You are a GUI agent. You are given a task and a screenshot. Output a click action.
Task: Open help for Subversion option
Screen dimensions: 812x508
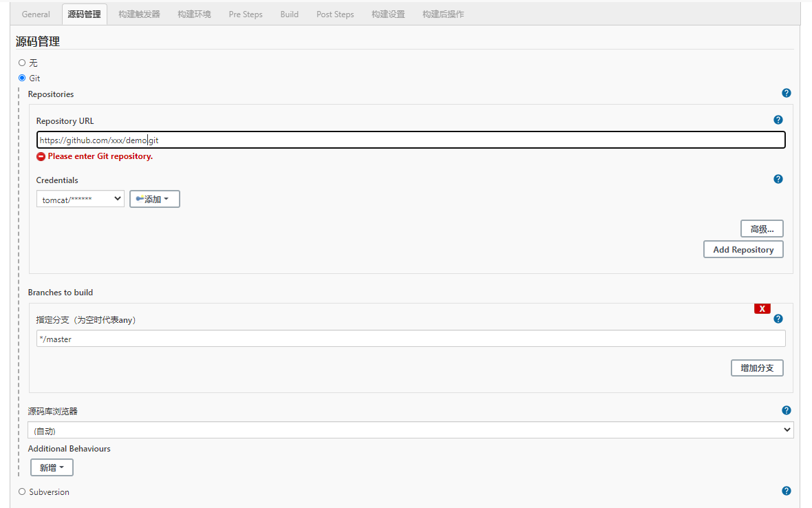[786, 491]
